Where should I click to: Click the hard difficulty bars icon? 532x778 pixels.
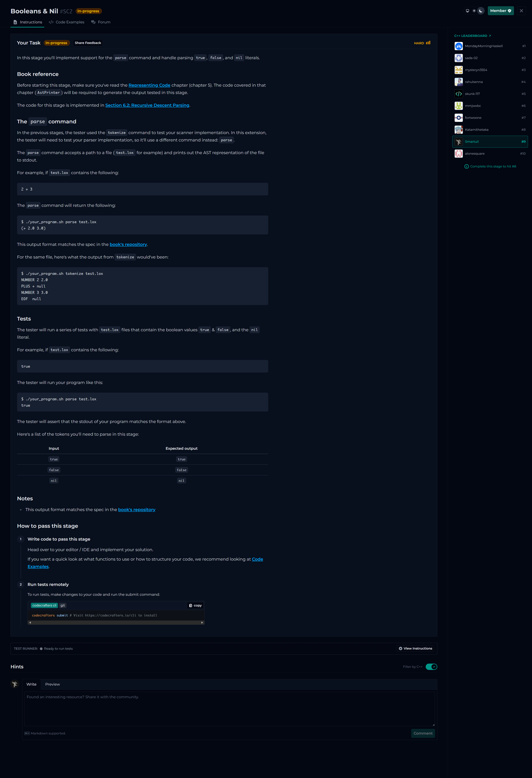(428, 43)
